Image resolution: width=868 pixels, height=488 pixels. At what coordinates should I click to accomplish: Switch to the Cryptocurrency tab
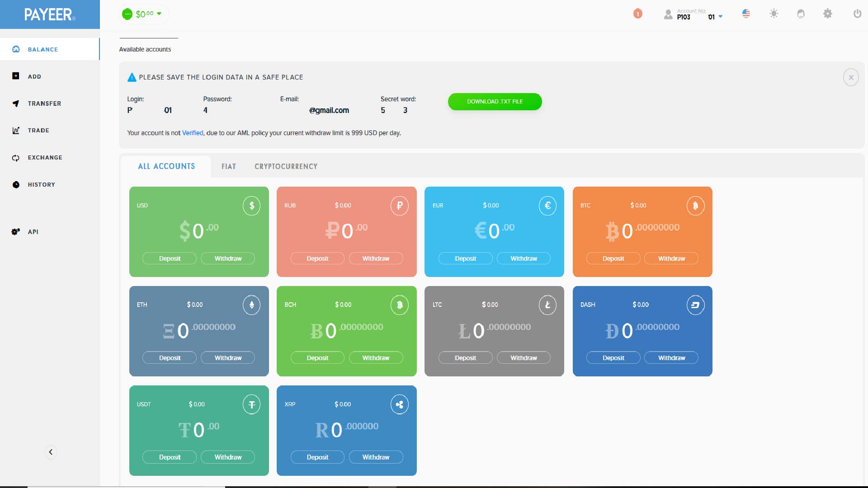[x=286, y=167]
